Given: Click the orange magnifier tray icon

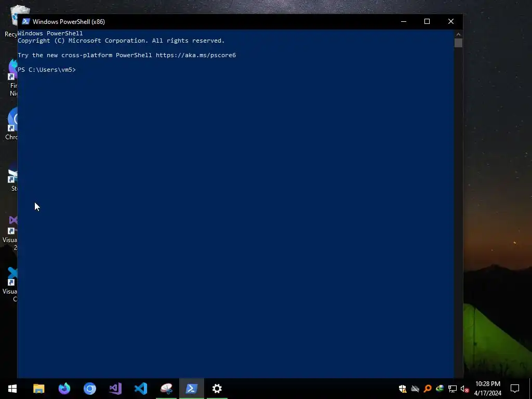Looking at the screenshot, I should tap(428, 389).
